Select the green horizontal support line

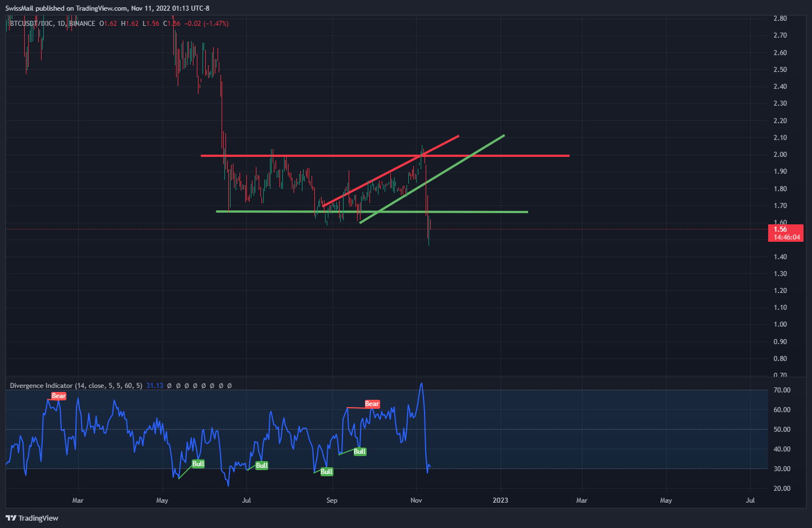372,211
